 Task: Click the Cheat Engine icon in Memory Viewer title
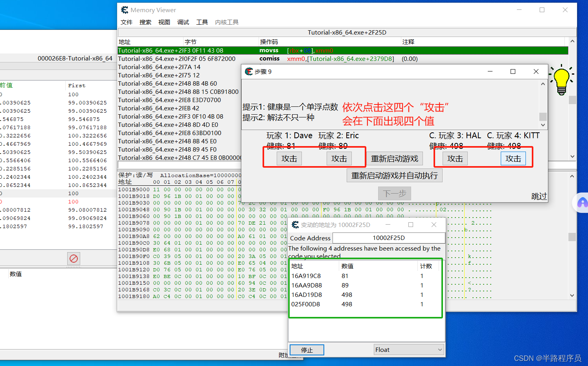(125, 10)
